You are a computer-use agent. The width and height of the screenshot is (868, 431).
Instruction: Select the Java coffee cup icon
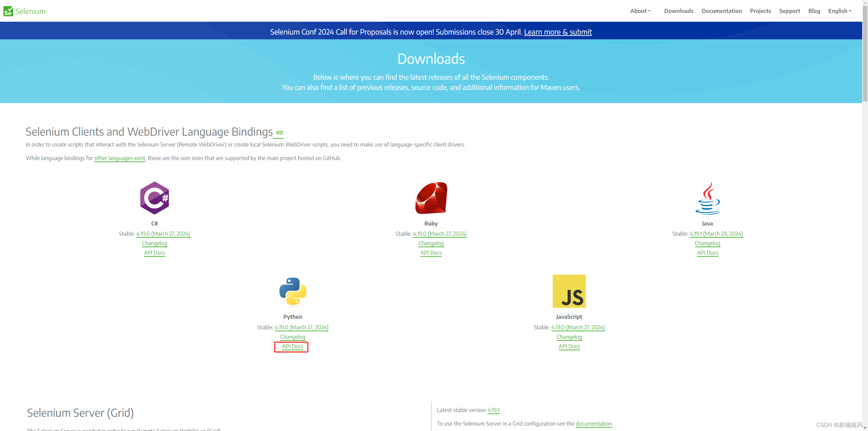click(x=708, y=198)
